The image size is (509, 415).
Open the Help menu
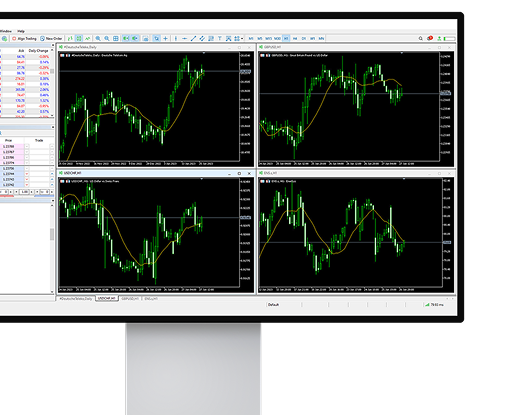pos(21,31)
